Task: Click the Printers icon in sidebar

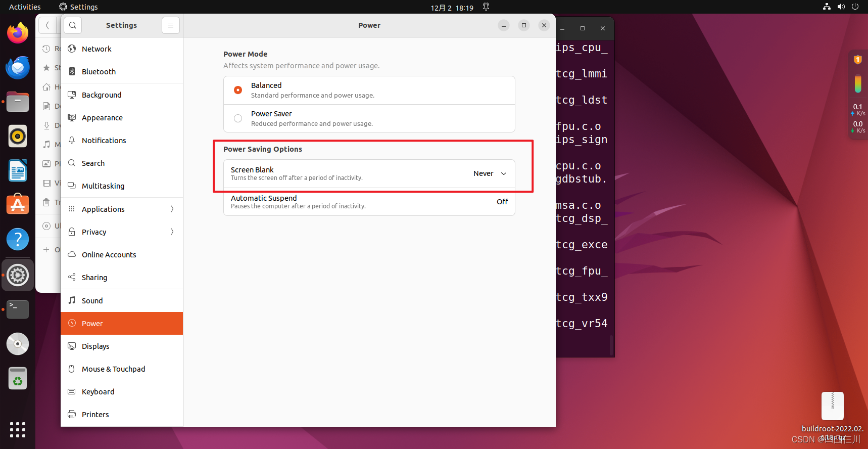Action: coord(72,414)
